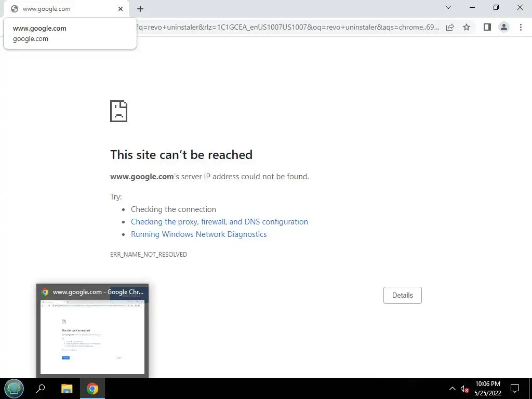Select the ERR_NAME_NOT_RESOLVED text

(149, 255)
